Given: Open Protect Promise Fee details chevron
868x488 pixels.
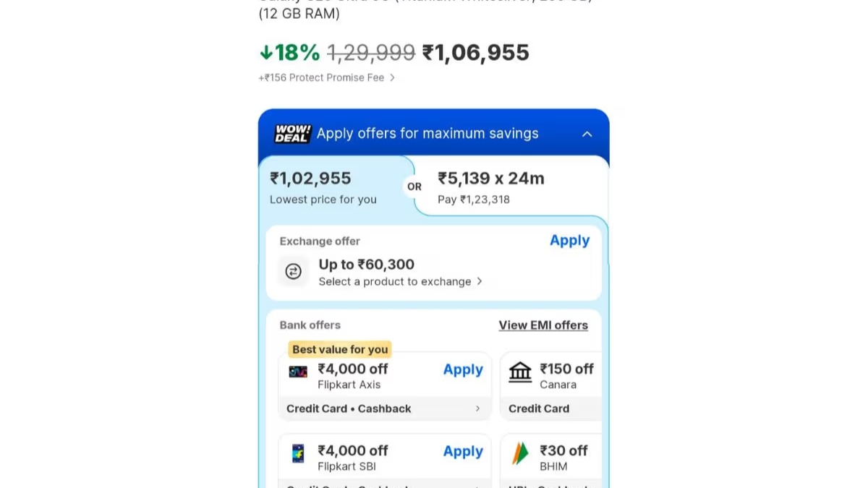Looking at the screenshot, I should 392,77.
